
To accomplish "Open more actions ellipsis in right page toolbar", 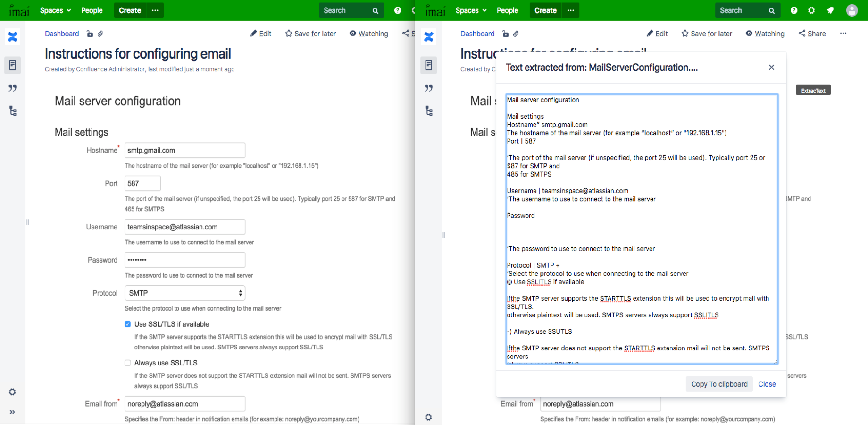I will point(843,33).
